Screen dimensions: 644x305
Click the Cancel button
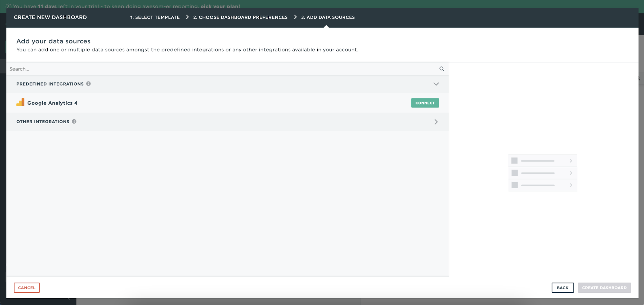(x=27, y=288)
